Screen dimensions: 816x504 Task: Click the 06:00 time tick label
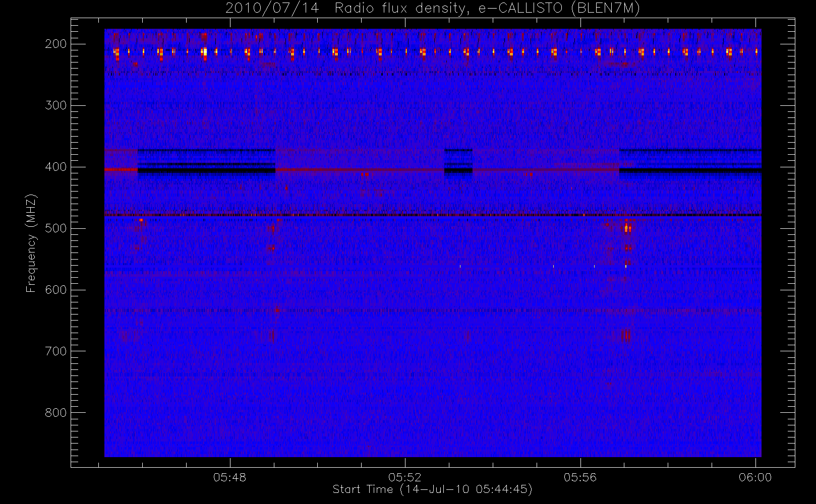(x=755, y=477)
